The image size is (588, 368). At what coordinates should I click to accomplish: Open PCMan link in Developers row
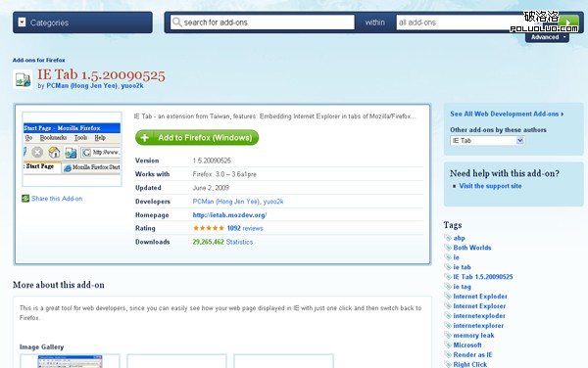pyautogui.click(x=226, y=202)
